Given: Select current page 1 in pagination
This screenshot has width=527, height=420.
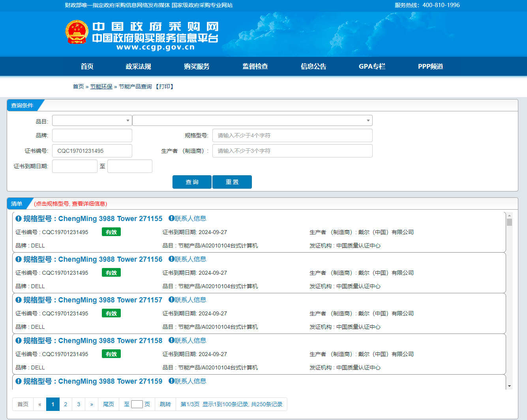Looking at the screenshot, I should (53, 404).
